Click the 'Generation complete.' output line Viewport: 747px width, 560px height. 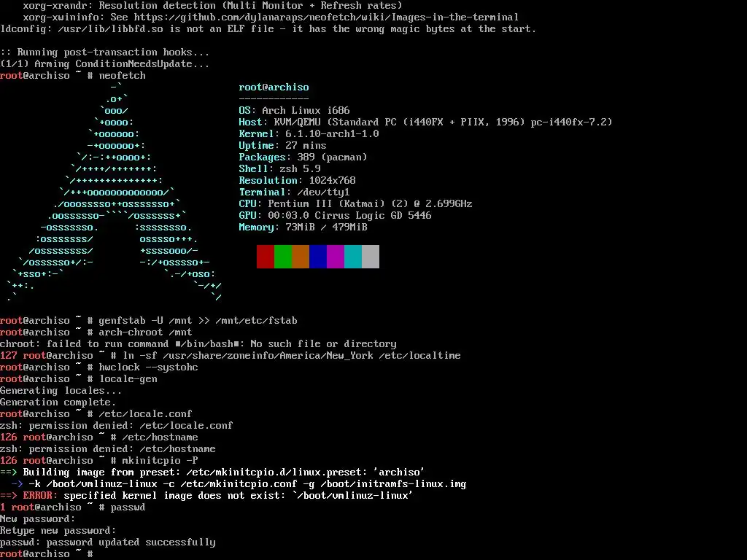(58, 402)
